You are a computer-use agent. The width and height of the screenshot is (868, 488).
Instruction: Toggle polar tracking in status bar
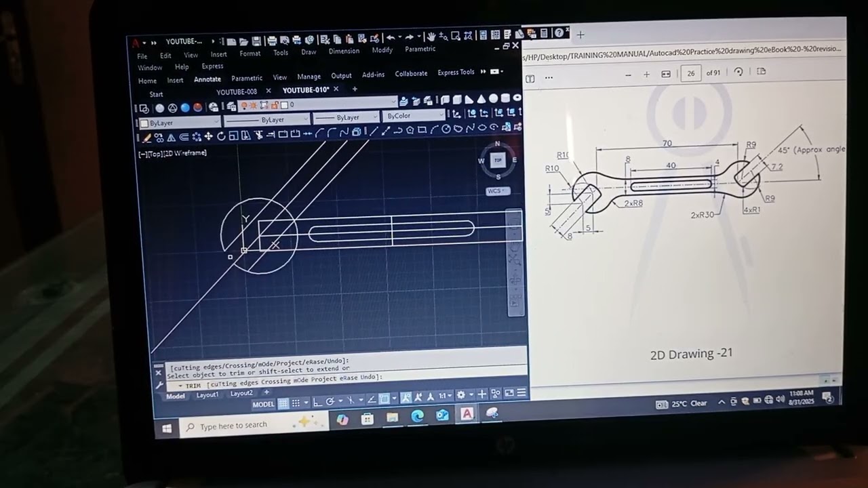[330, 401]
